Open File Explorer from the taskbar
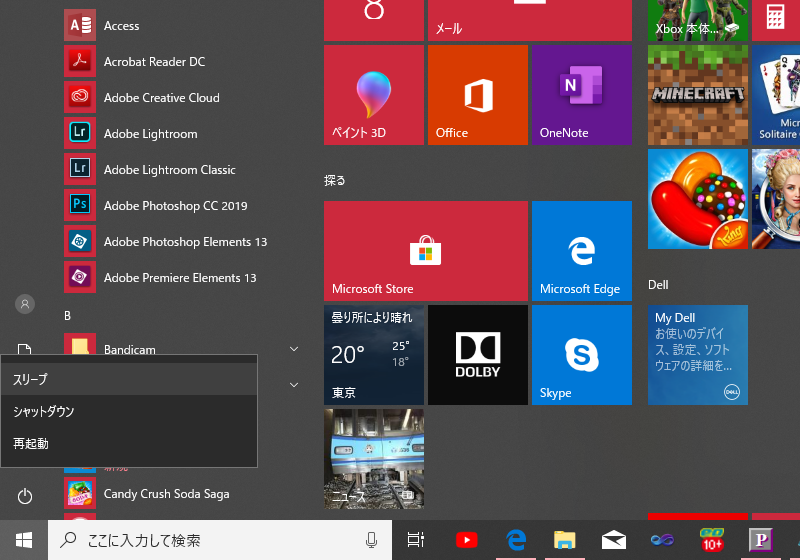800x560 pixels. (565, 540)
